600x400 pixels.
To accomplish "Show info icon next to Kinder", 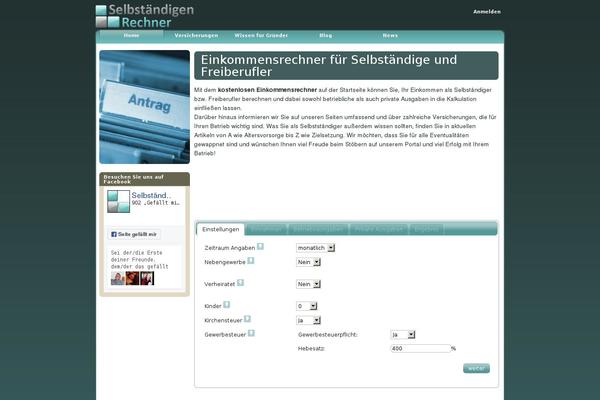I will pyautogui.click(x=227, y=305).
